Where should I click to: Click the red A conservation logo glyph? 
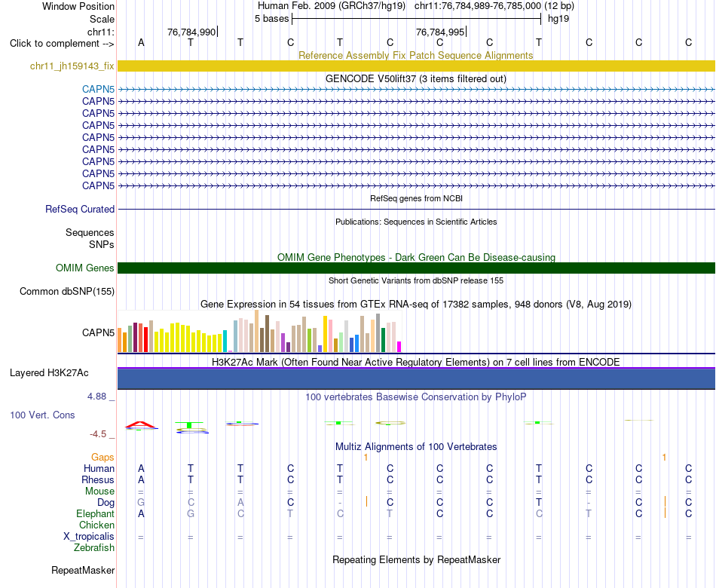141,425
